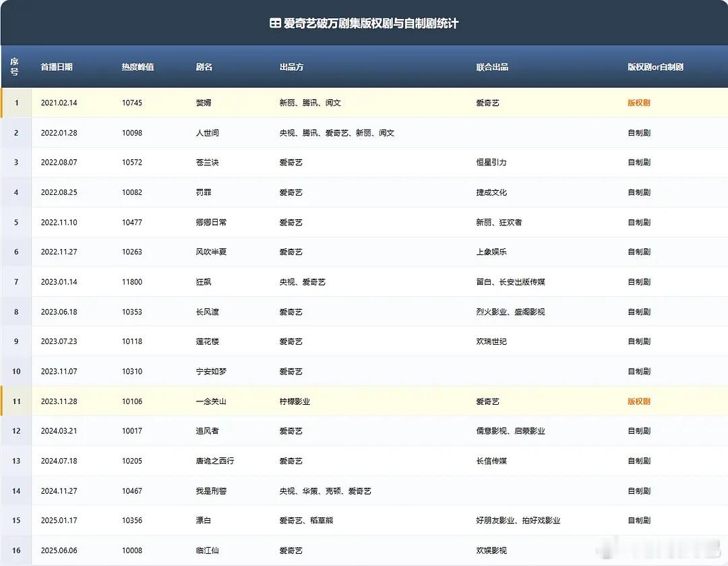Select the drama name 苍兰诀
This screenshot has height=566, width=728.
207,162
